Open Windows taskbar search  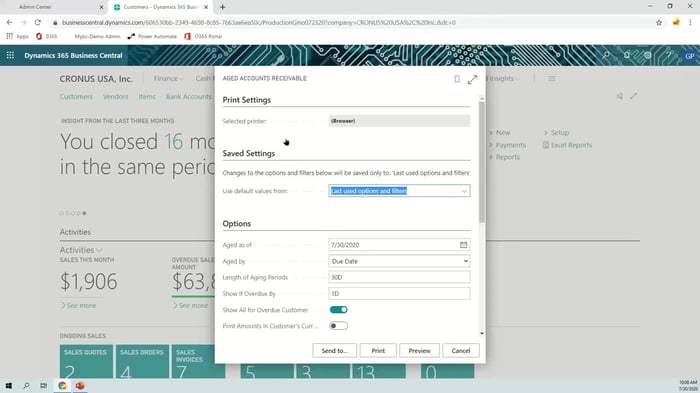coord(26,385)
